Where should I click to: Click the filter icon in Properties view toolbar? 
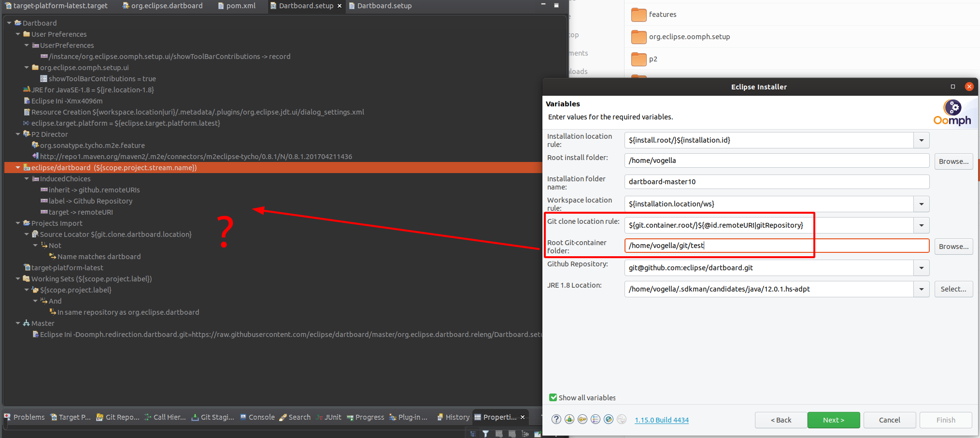click(x=485, y=434)
